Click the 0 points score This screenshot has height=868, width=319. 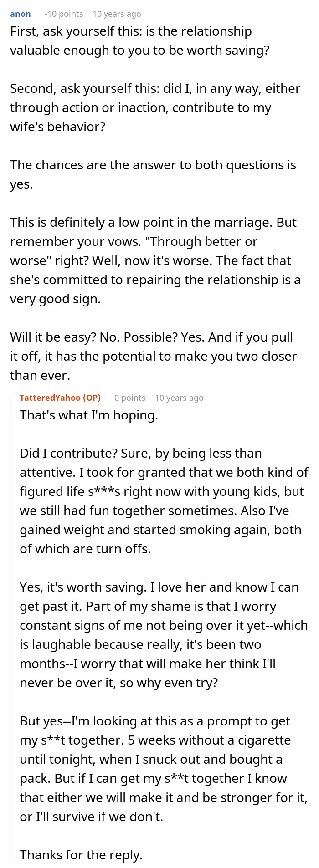tap(130, 398)
